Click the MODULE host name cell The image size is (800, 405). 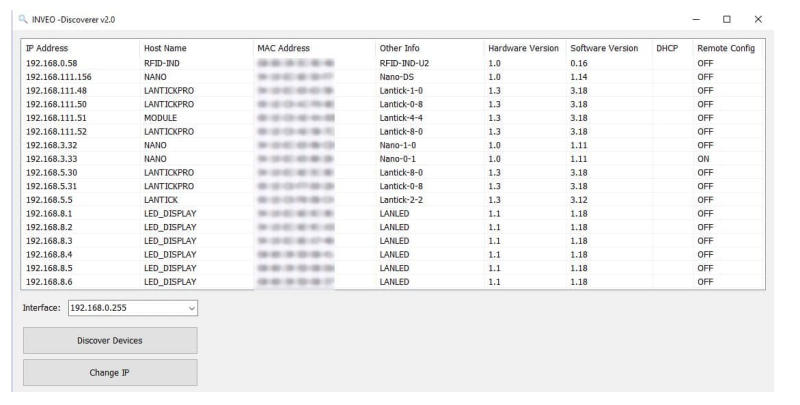pos(160,118)
